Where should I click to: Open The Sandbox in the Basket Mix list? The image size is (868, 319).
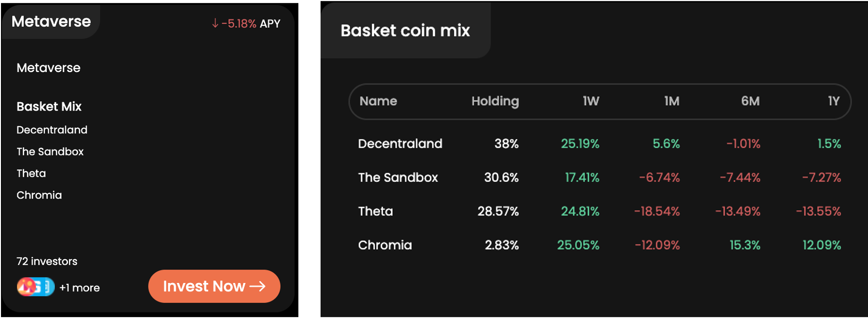[50, 152]
